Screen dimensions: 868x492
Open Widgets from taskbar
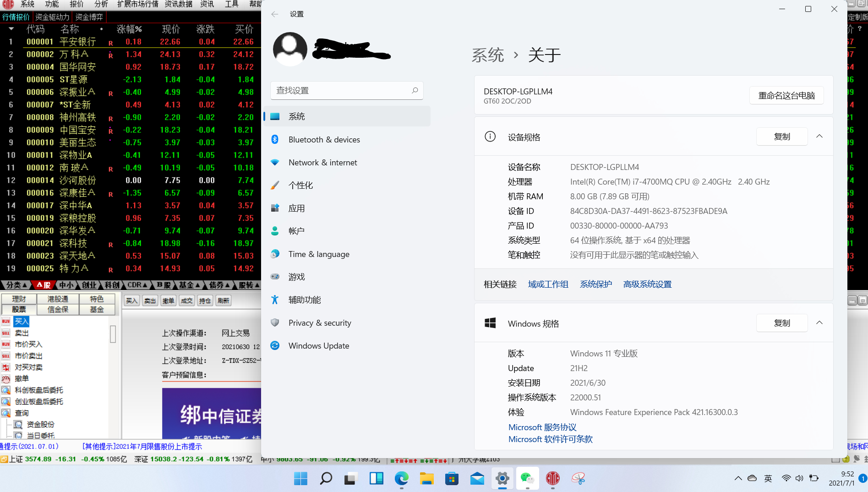pyautogui.click(x=376, y=479)
